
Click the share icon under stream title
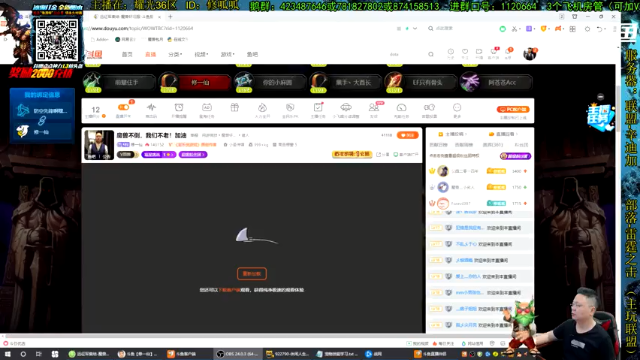coord(382,154)
